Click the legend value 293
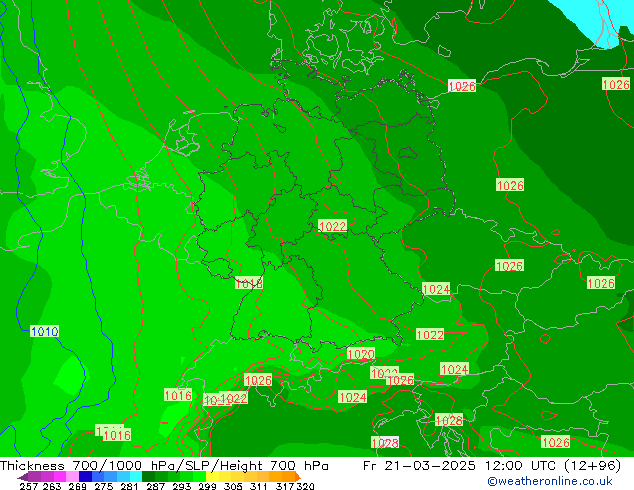Viewport: 634px width, 490px height. [182, 486]
